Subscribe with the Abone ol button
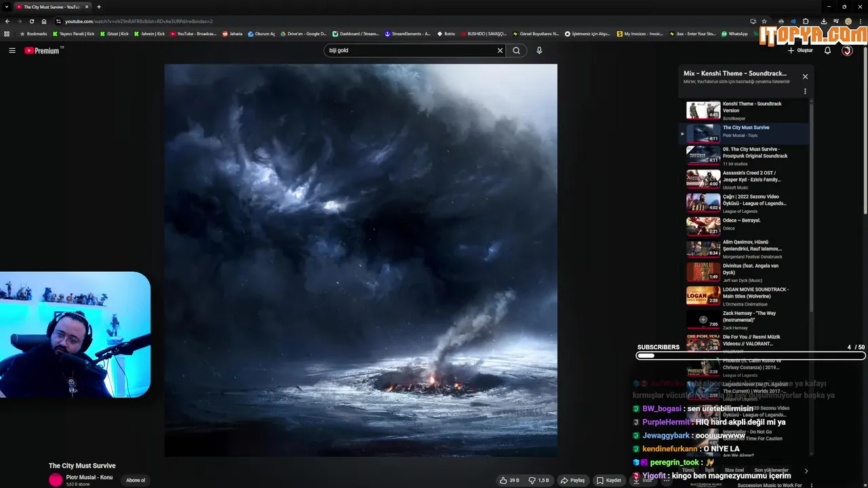The height and width of the screenshot is (488, 868). [x=136, y=481]
